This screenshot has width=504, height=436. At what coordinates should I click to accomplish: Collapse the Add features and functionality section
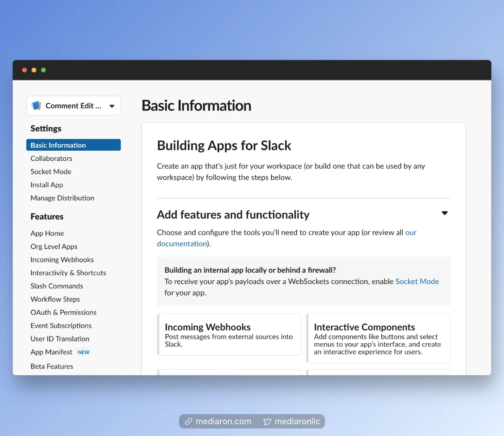click(x=445, y=213)
